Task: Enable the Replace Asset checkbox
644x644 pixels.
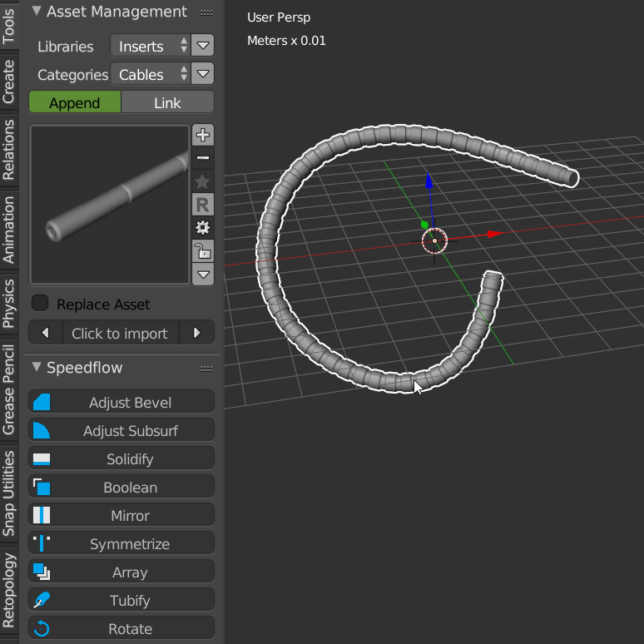Action: point(40,303)
